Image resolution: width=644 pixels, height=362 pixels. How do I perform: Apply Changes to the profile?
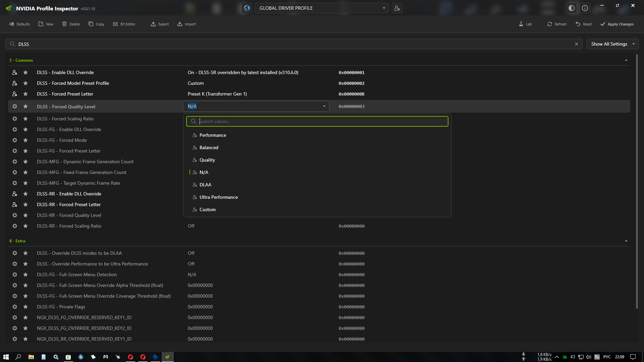[617, 24]
